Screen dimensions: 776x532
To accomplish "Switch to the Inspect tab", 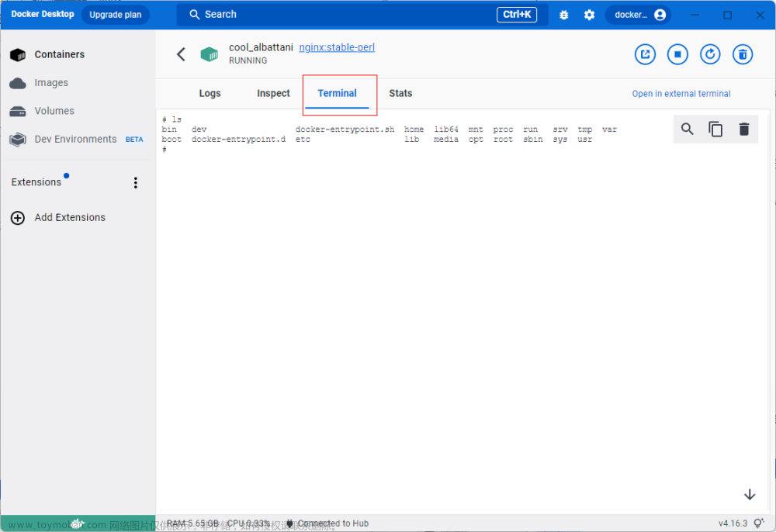I will [273, 93].
